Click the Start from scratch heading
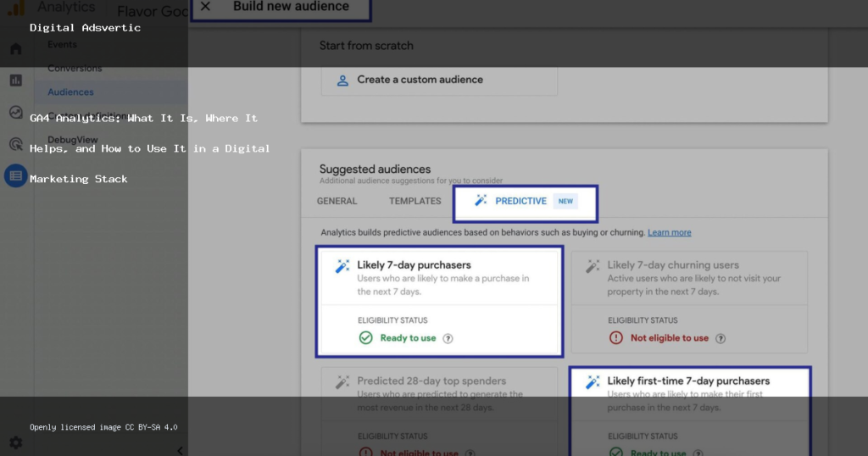The height and width of the screenshot is (456, 868). pos(366,46)
